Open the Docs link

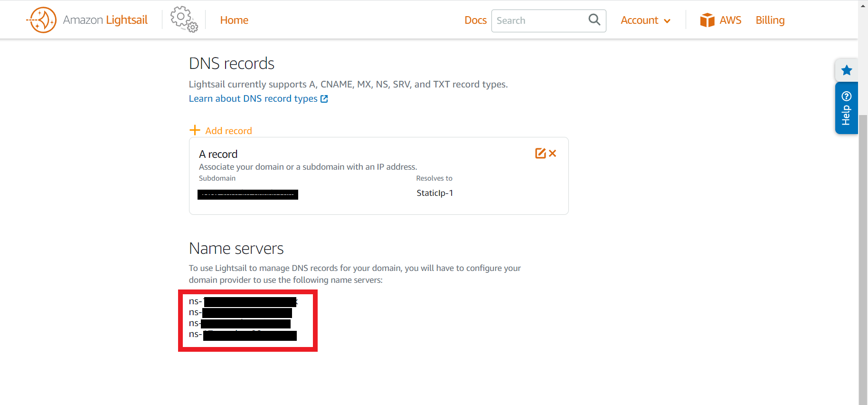[x=475, y=20]
